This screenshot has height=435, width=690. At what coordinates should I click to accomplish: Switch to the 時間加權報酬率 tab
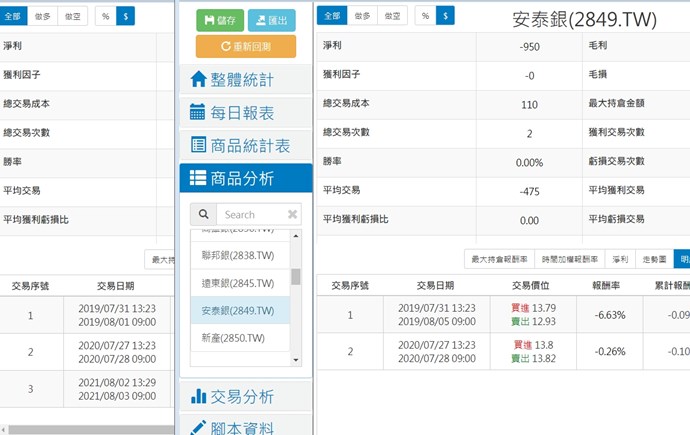pyautogui.click(x=568, y=260)
